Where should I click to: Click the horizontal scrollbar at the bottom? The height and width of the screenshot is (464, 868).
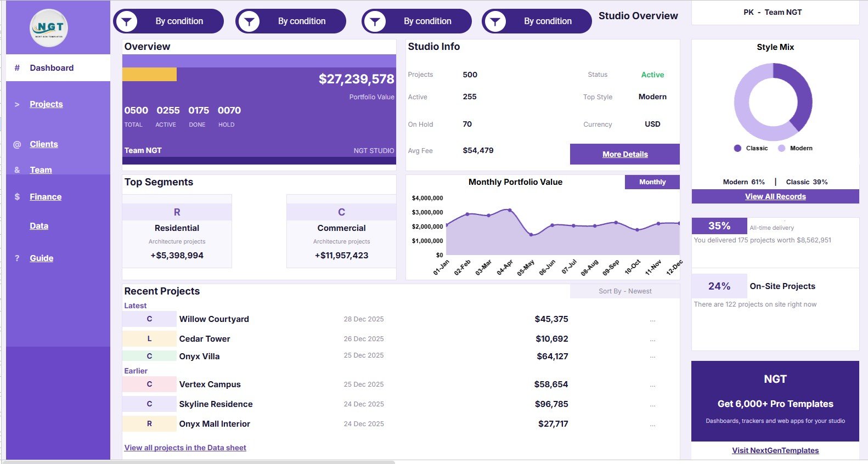click(x=198, y=462)
